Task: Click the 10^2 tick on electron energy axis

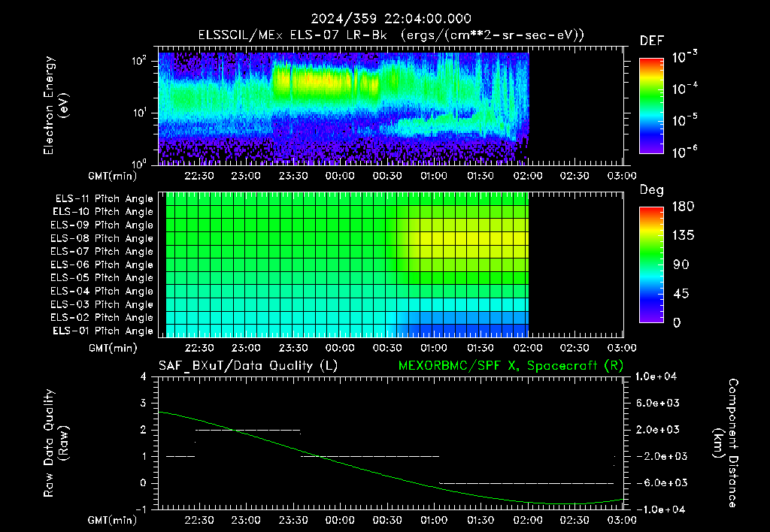Action: click(139, 61)
